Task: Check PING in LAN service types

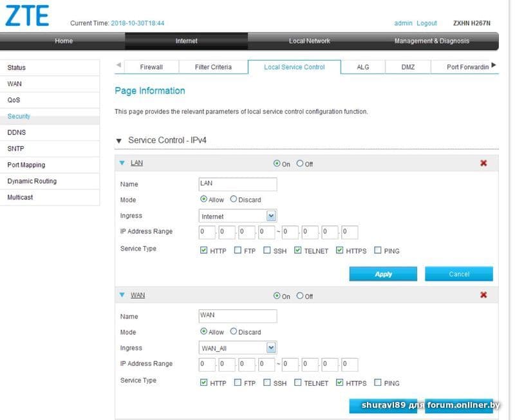Action: 378,251
